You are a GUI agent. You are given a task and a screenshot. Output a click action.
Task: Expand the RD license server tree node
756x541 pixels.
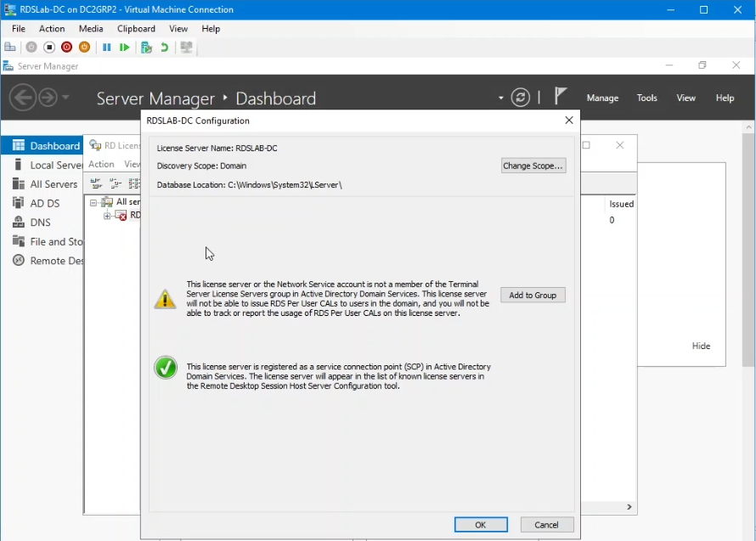pyautogui.click(x=108, y=216)
